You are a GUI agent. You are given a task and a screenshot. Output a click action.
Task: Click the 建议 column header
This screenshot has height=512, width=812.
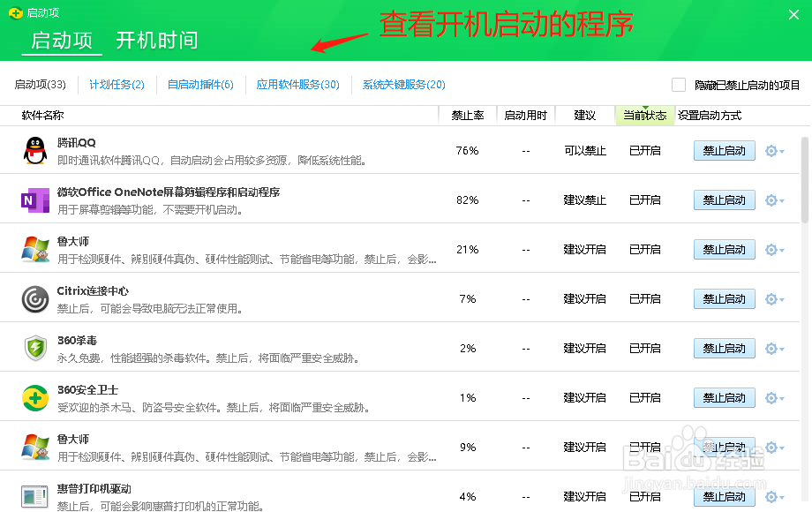tap(584, 116)
